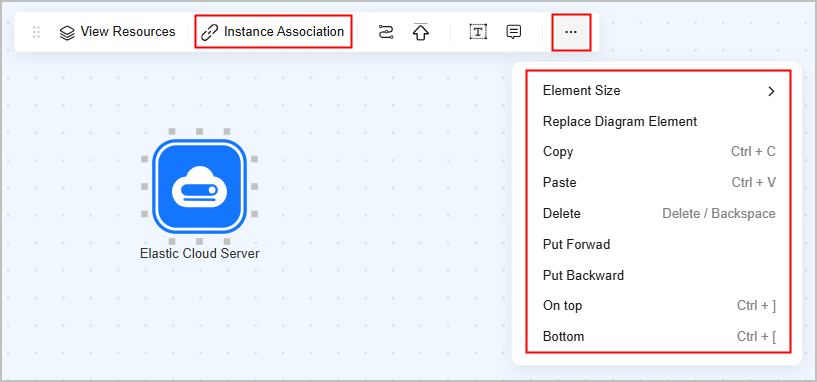This screenshot has height=382, width=817.
Task: Add a comment note icon
Action: [514, 32]
